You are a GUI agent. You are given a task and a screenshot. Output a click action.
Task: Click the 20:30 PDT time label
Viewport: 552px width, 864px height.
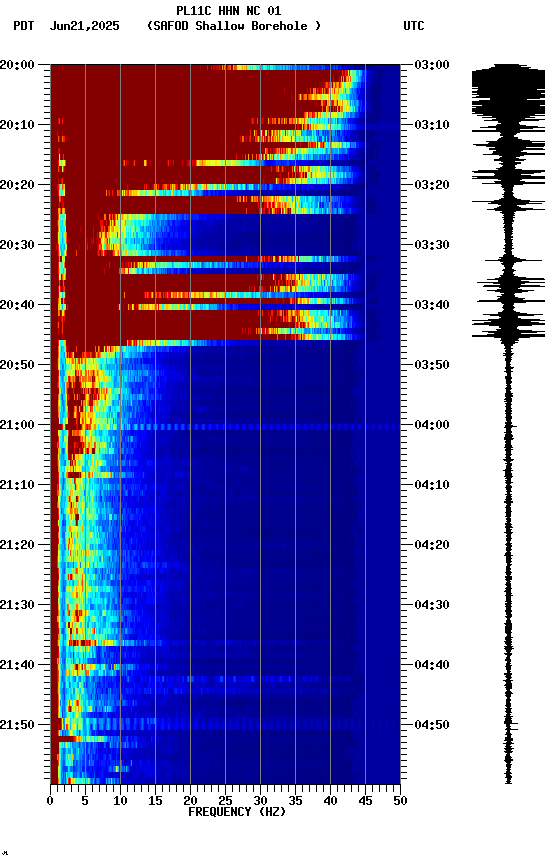click(17, 245)
